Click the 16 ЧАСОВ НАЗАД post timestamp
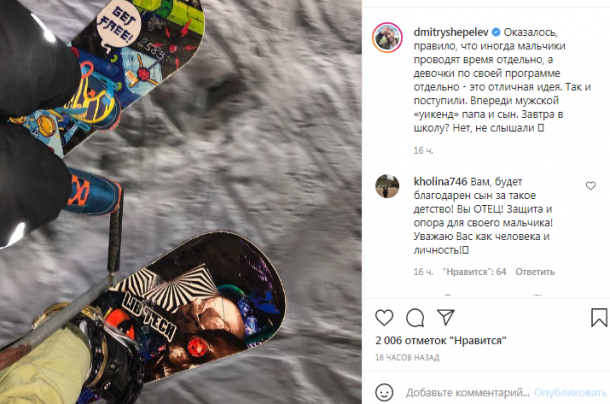Screen dimensions: 610x404 (x=407, y=357)
